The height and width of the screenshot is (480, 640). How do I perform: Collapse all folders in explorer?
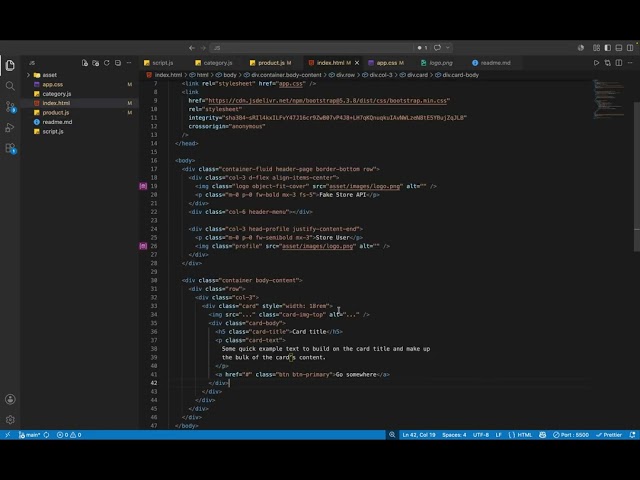tap(118, 63)
